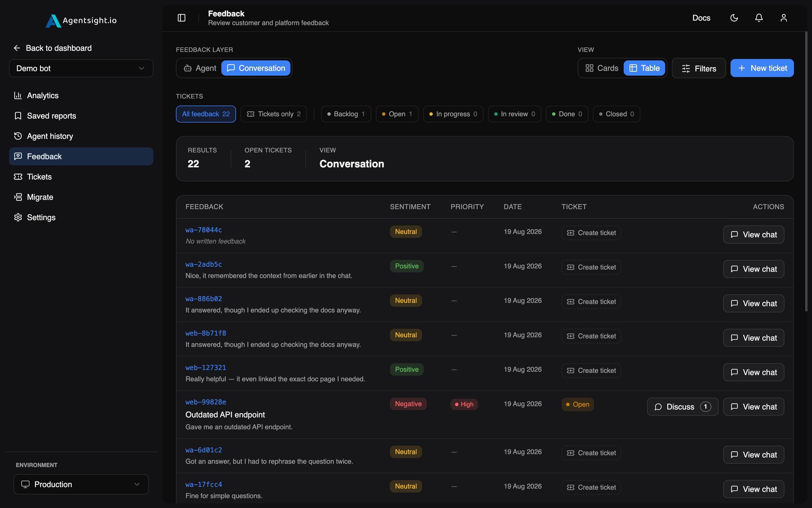The height and width of the screenshot is (508, 812).
Task: View chat for web-127321 row
Action: click(753, 372)
